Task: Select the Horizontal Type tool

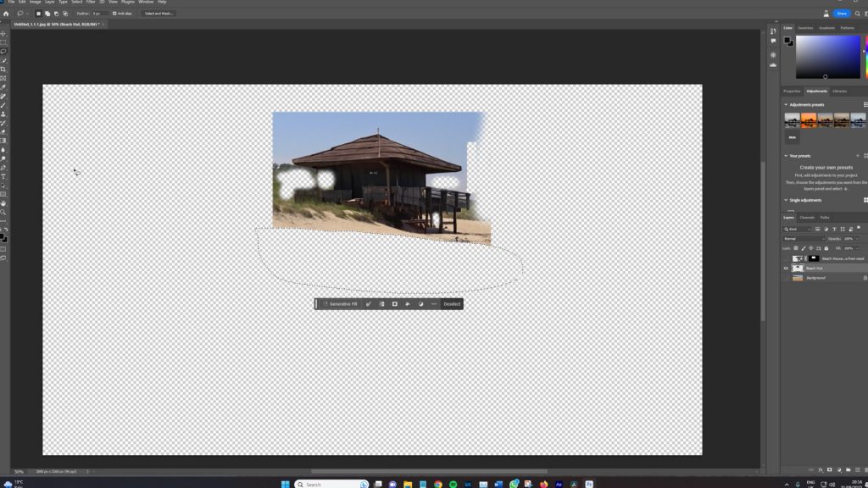Action: click(3, 176)
